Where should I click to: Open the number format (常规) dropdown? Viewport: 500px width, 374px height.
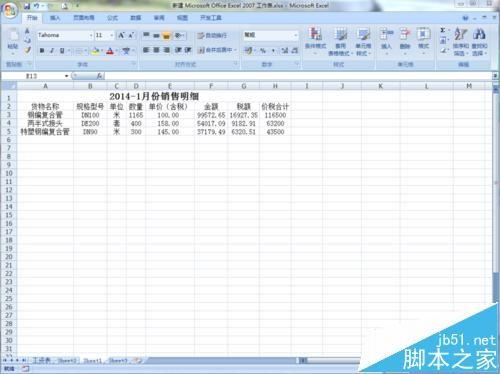295,35
